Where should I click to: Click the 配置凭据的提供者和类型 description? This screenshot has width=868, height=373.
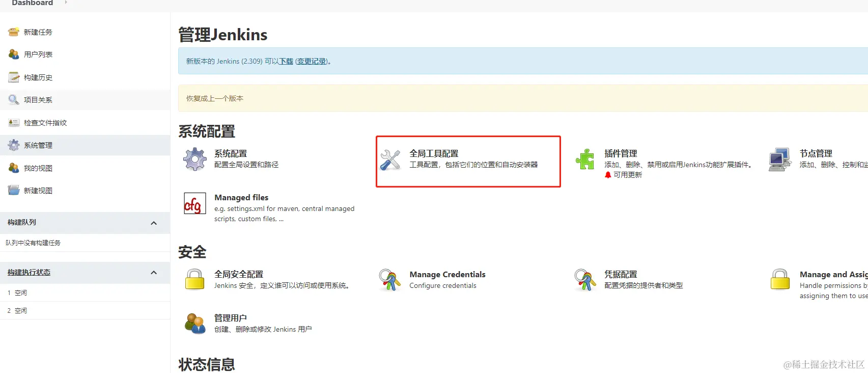(643, 285)
